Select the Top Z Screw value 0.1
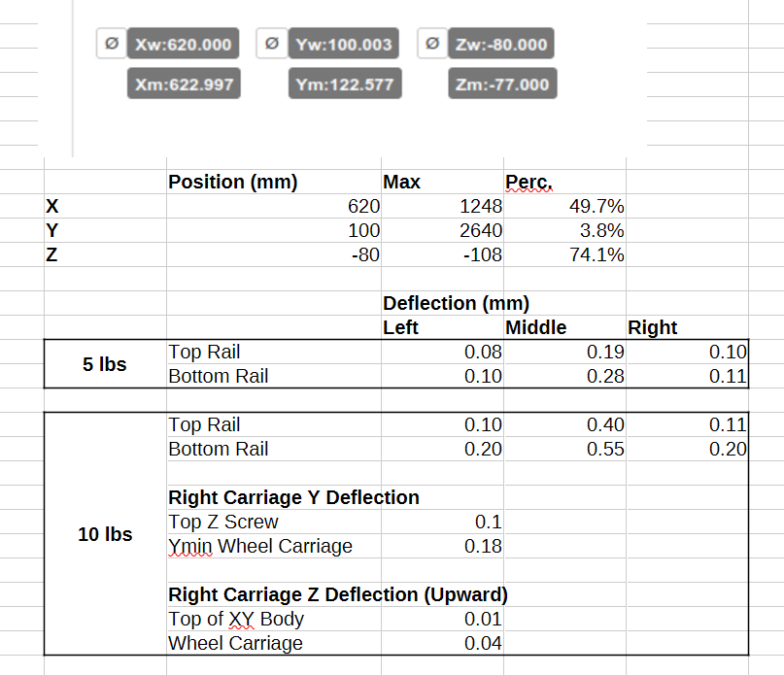The height and width of the screenshot is (675, 784). tap(443, 522)
